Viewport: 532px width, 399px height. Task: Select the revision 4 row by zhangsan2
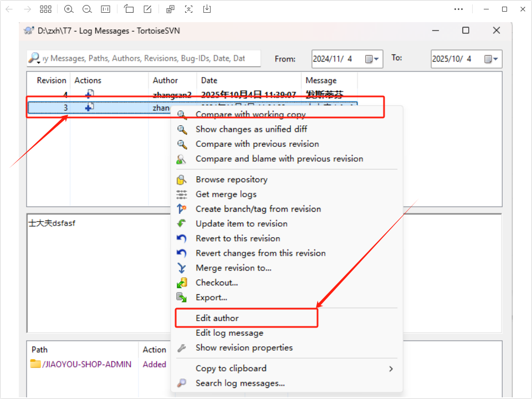tap(192, 94)
